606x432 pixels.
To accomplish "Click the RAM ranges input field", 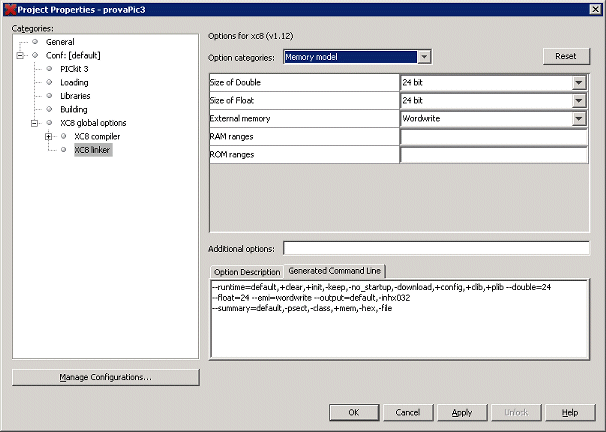I will 493,137.
